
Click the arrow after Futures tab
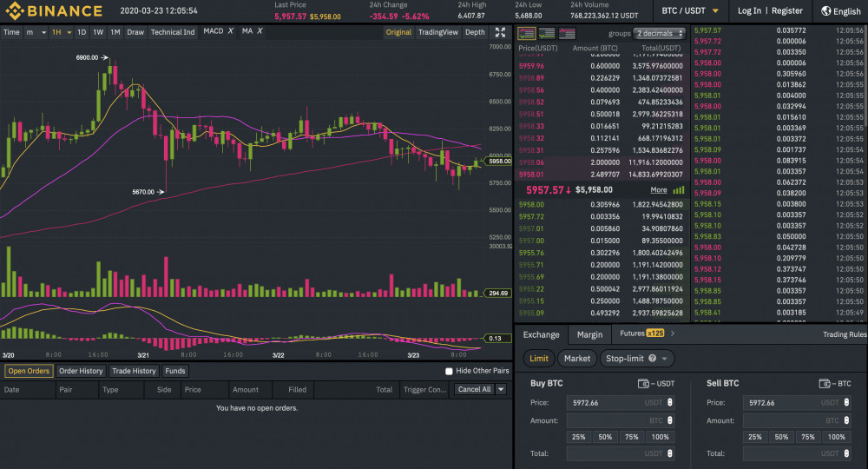point(673,334)
